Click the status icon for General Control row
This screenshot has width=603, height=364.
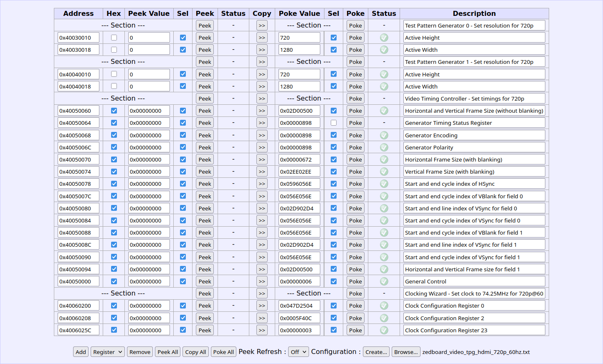384,281
